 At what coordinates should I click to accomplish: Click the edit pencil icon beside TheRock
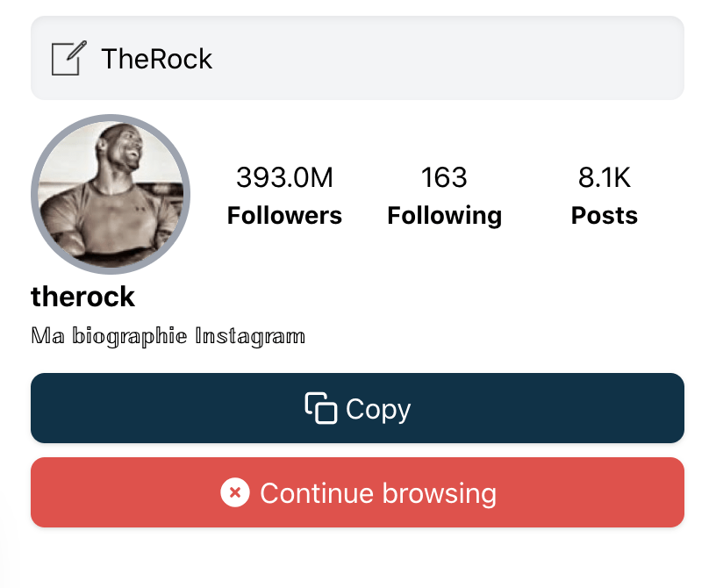tap(69, 58)
